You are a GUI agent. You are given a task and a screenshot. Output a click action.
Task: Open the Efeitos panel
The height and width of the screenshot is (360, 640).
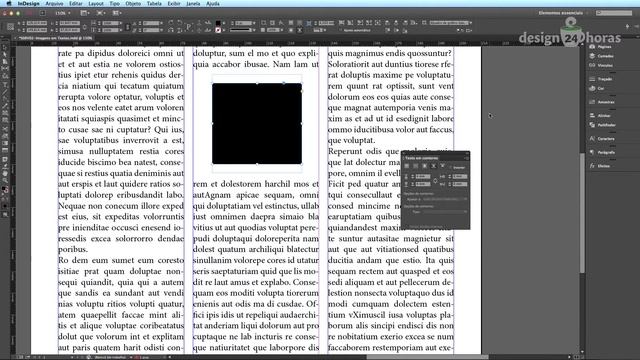click(x=599, y=166)
